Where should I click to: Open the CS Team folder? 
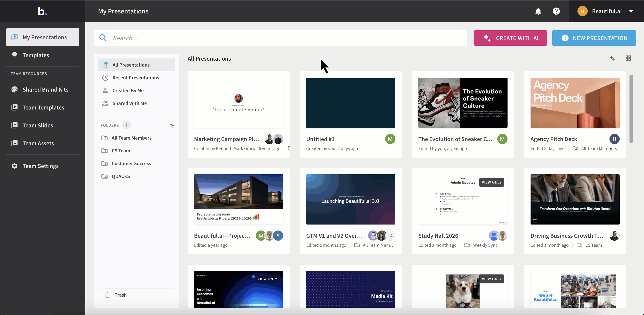point(136,151)
